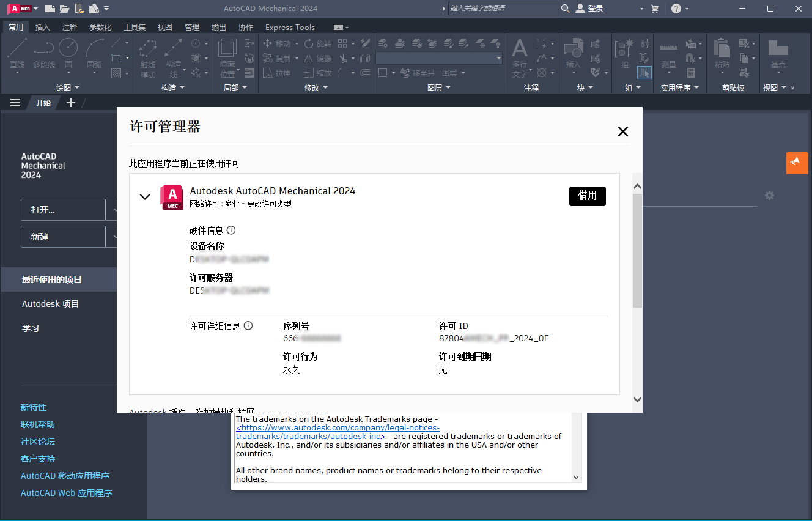The height and width of the screenshot is (521, 812).
Task: Click the hatch pattern icon in 绘图 panel
Action: [x=116, y=73]
